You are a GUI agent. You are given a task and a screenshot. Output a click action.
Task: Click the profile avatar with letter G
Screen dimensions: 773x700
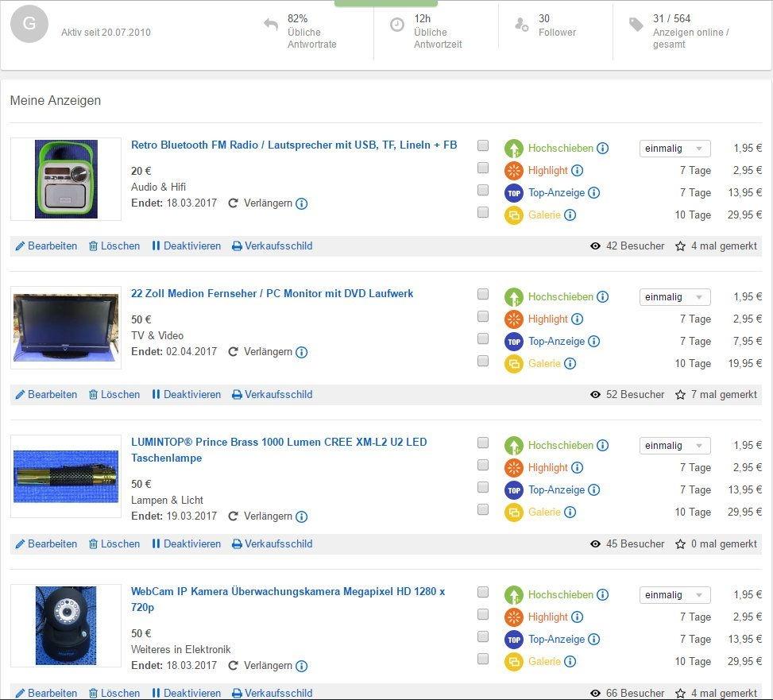pyautogui.click(x=29, y=24)
